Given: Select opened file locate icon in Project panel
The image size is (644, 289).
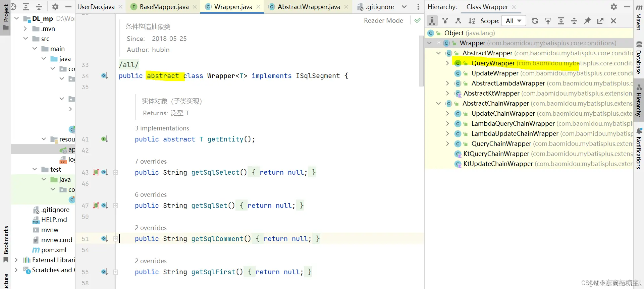Looking at the screenshot, I should pos(14,7).
